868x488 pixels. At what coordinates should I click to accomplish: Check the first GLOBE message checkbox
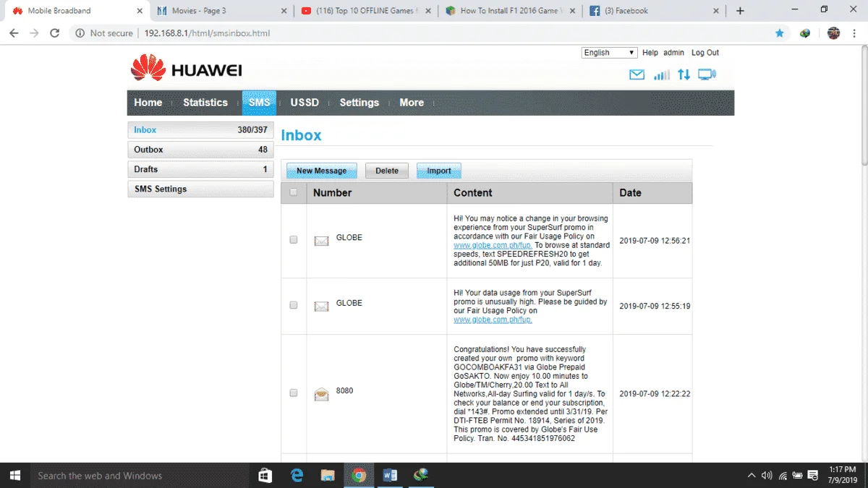(x=293, y=239)
